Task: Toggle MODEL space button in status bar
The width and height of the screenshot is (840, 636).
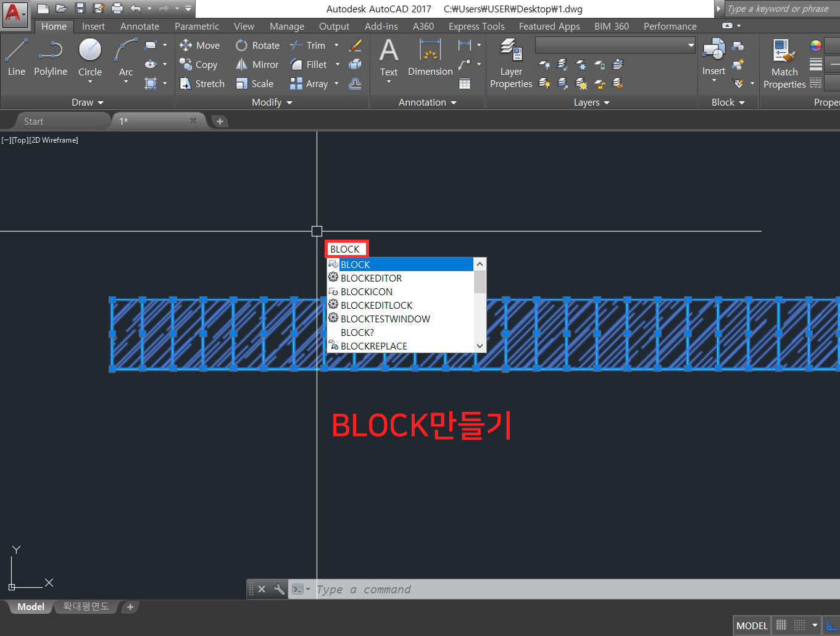Action: coord(752,626)
